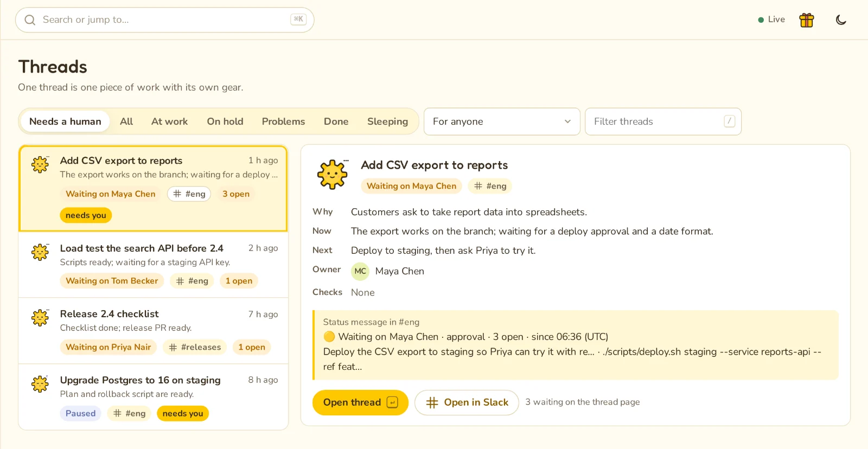868x449 pixels.
Task: Select the Release 2.4 checklist thread title
Action: [109, 314]
